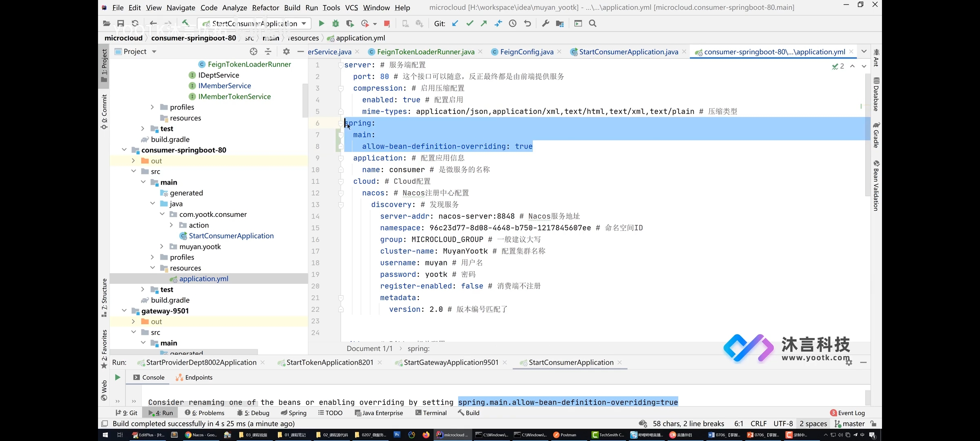The width and height of the screenshot is (980, 441).
Task: Open the Event Log
Action: point(848,413)
